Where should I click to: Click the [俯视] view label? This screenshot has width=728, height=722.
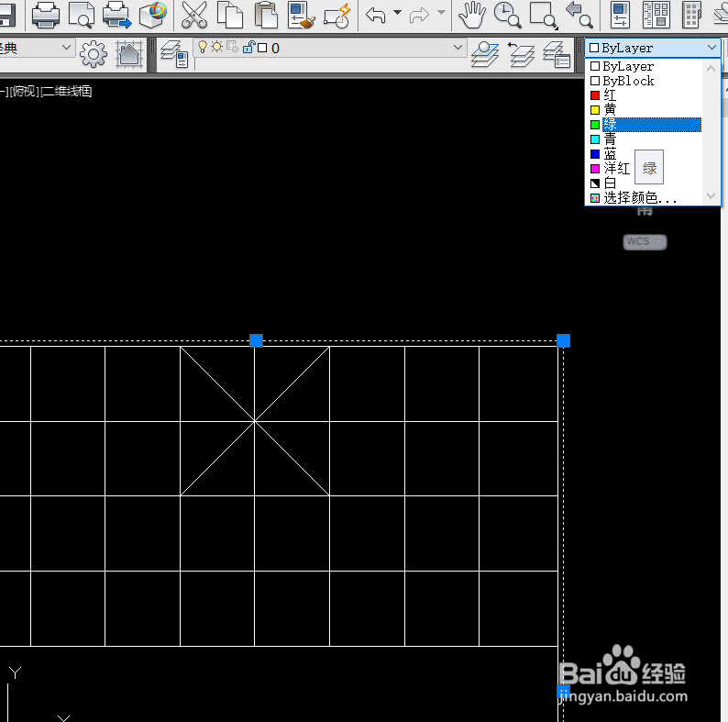(x=25, y=91)
